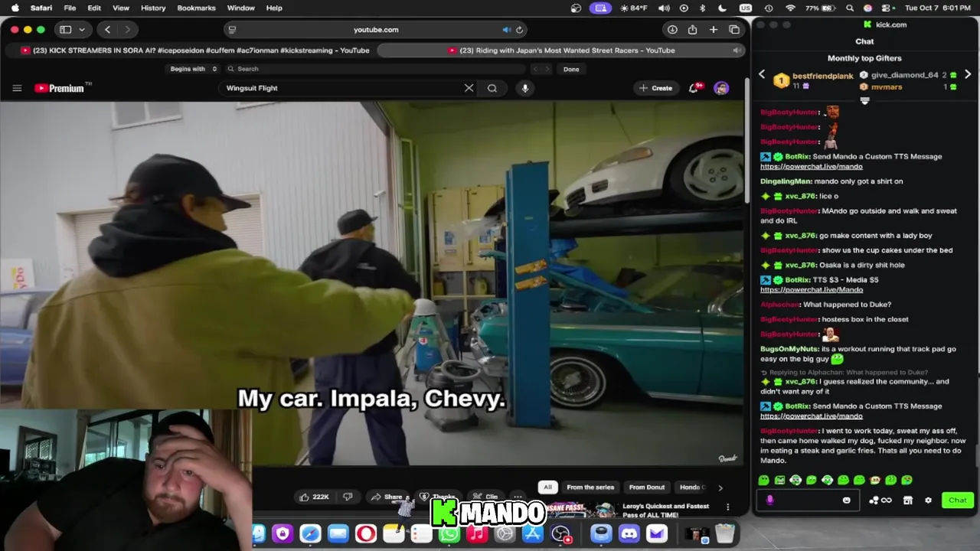Screen dimensions: 980x551
Task: Expand Safari tab group dropdown arrow
Action: [81, 30]
